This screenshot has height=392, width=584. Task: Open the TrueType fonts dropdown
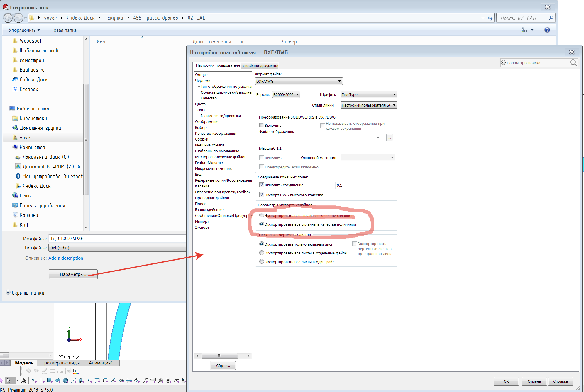369,94
